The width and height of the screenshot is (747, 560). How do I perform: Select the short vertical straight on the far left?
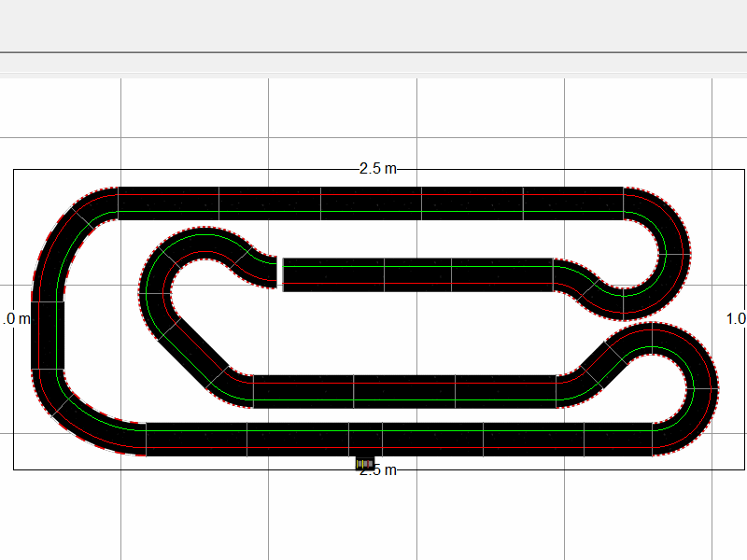tap(48, 334)
